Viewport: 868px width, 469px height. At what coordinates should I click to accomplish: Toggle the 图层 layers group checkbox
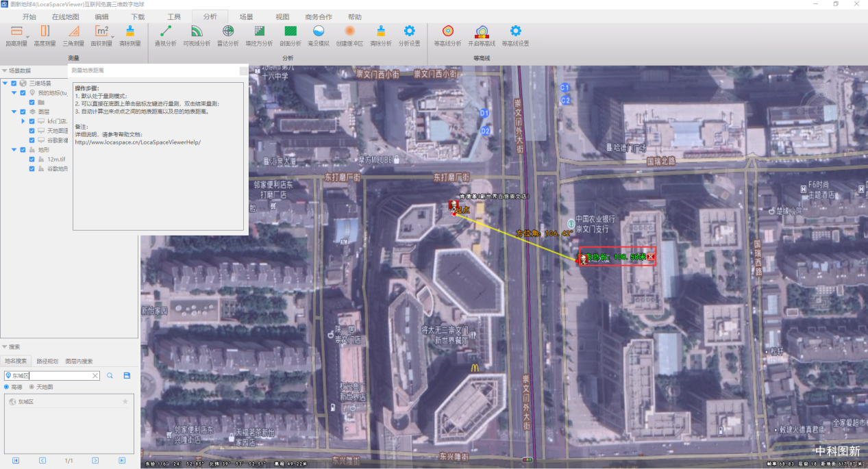23,112
